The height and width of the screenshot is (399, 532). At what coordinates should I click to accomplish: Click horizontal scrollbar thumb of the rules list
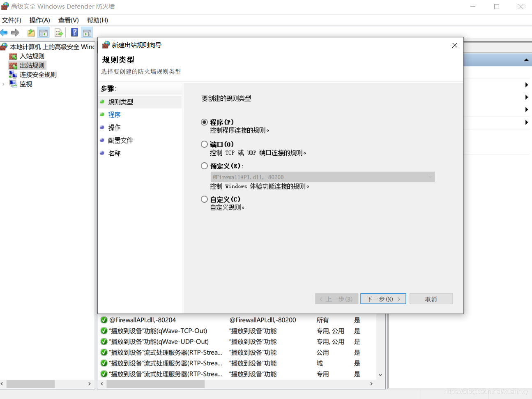pos(155,384)
